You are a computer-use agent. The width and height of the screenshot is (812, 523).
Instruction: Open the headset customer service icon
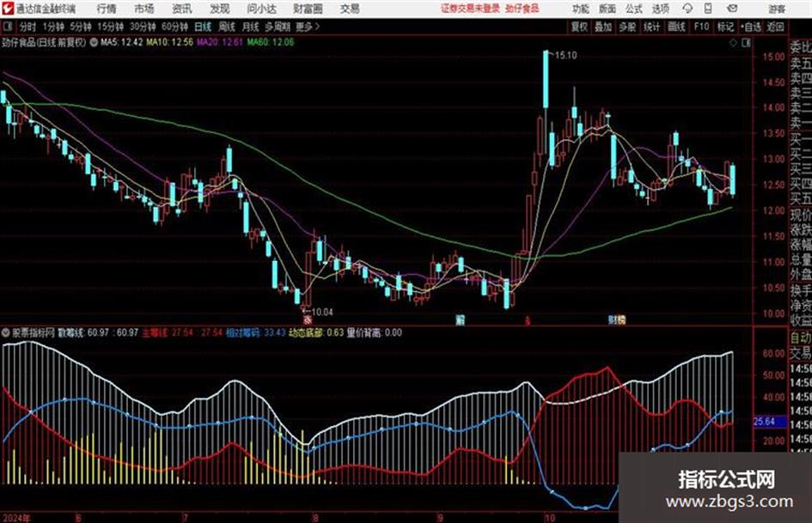687,9
